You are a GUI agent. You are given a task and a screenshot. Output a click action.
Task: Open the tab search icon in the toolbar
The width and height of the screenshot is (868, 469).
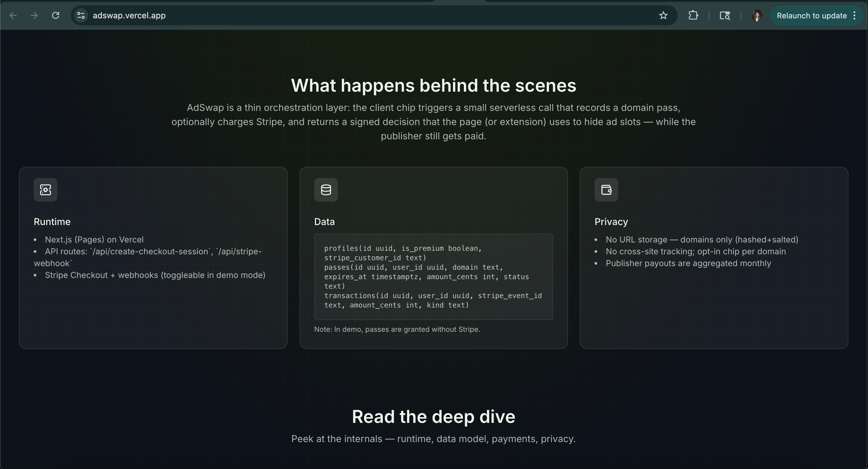[725, 15]
